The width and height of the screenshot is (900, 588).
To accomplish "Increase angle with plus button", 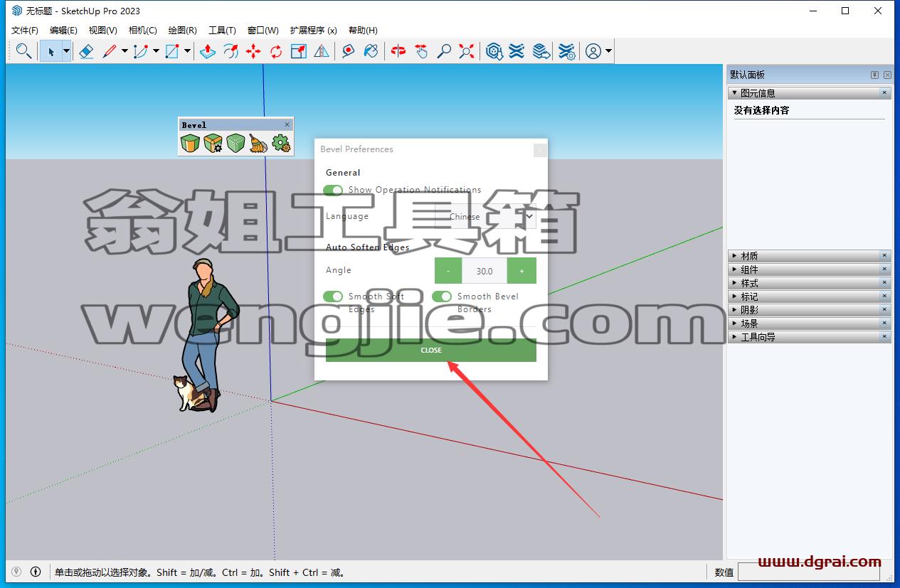I will click(522, 271).
